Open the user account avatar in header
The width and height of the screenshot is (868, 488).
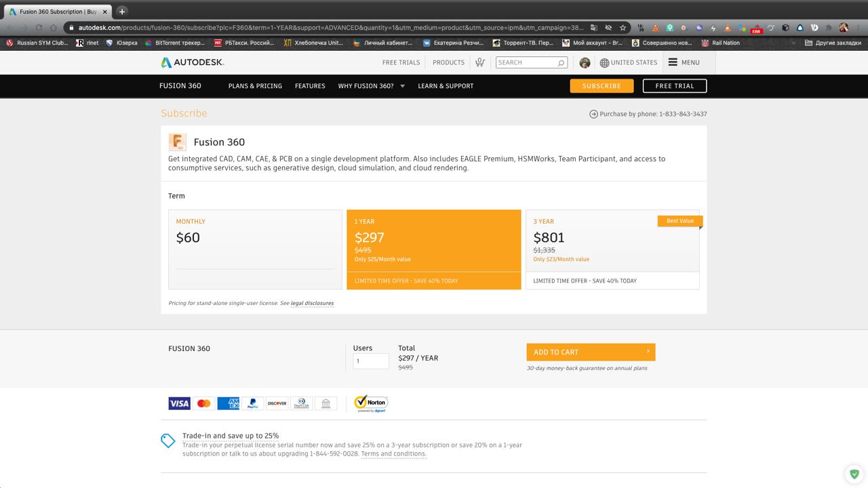pyautogui.click(x=585, y=62)
